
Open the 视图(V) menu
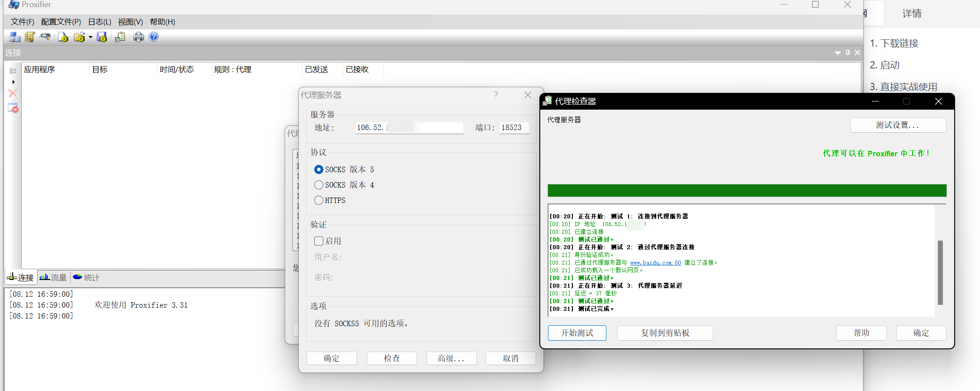(x=130, y=22)
